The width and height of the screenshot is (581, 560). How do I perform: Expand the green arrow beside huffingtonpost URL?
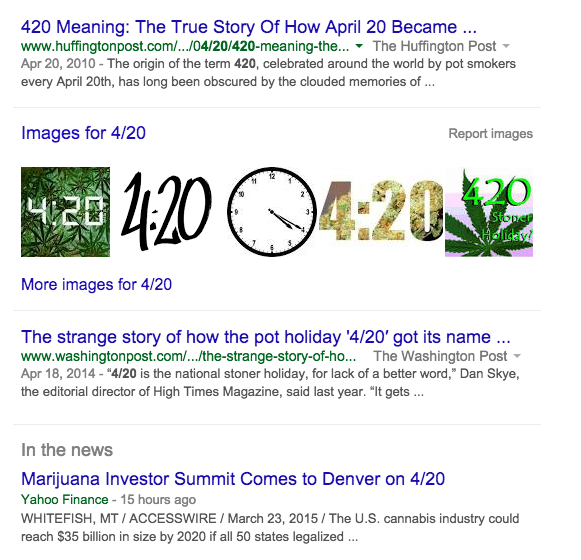359,46
